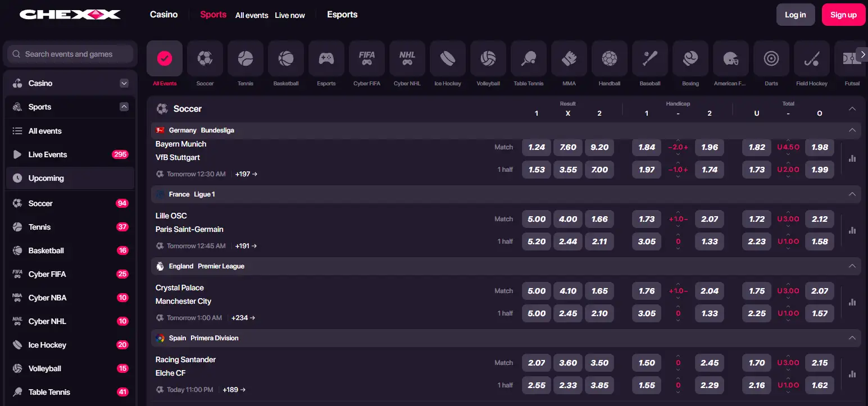This screenshot has width=868, height=406.
Task: Open Cyber FIFA category icon
Action: pyautogui.click(x=367, y=58)
